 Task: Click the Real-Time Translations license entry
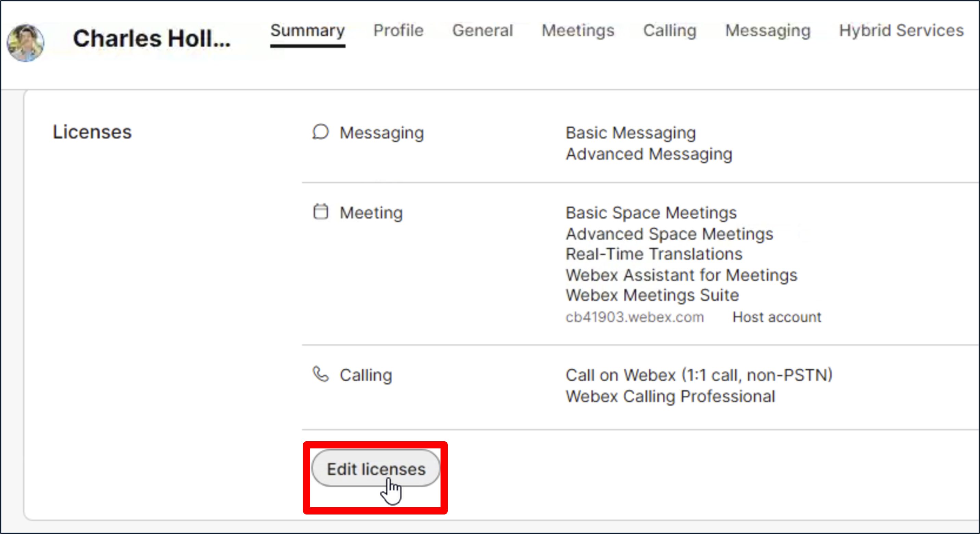(x=653, y=254)
